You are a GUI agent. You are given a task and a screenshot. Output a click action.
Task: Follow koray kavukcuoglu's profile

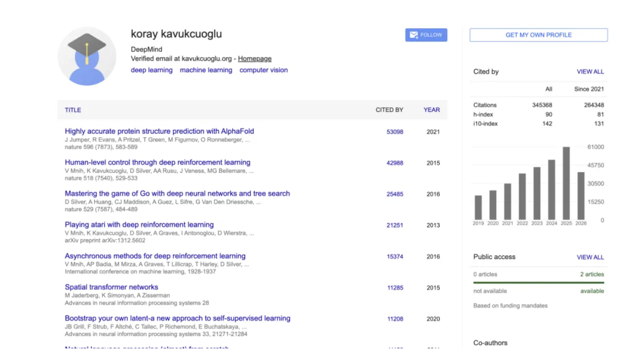pyautogui.click(x=426, y=35)
